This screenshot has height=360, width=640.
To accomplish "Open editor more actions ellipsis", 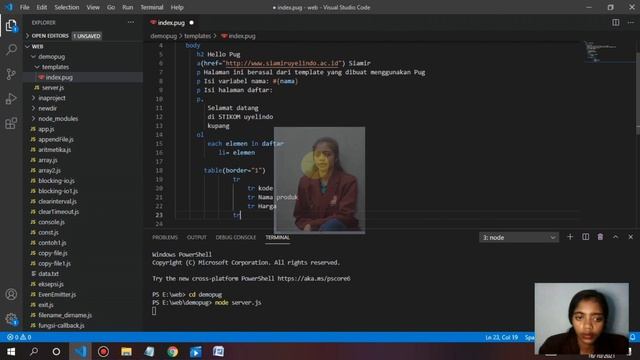I will click(631, 22).
